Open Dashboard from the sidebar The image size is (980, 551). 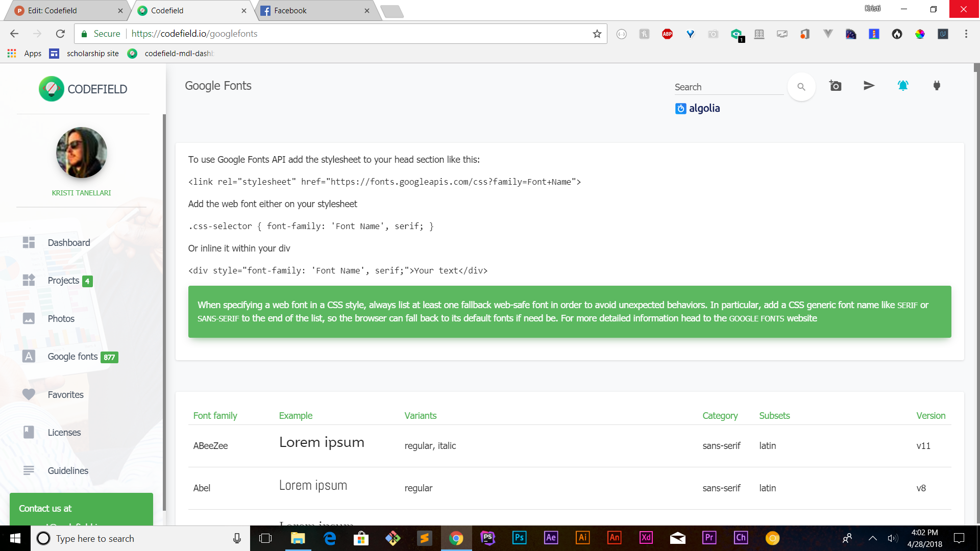click(68, 243)
